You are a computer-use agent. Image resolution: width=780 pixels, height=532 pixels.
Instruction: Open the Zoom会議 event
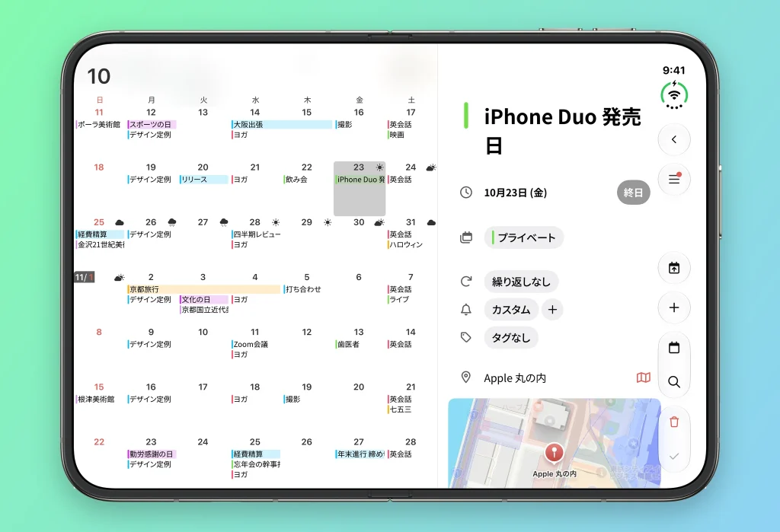(250, 344)
